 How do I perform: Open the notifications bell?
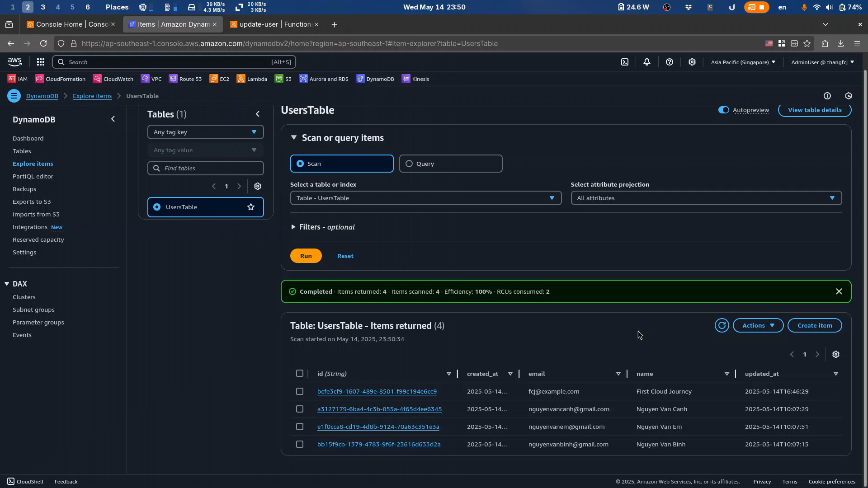(x=647, y=62)
